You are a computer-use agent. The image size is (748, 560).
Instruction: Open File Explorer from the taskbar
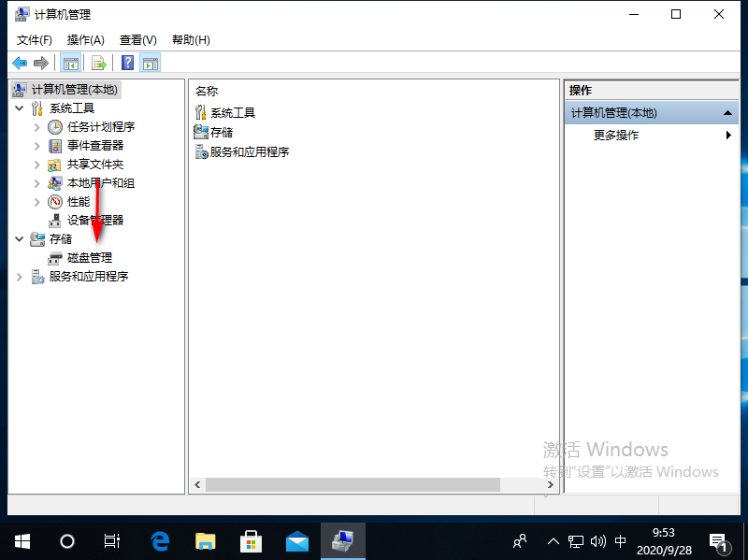[x=205, y=540]
